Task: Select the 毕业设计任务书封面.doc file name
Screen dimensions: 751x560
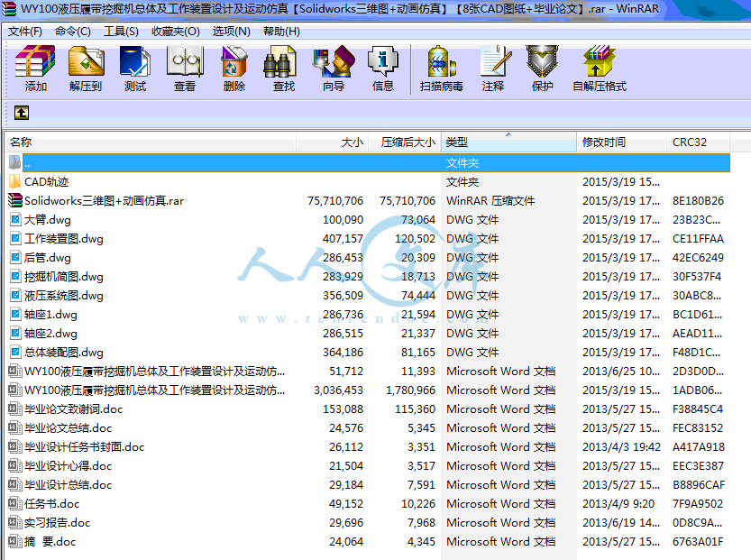Action: pos(85,447)
